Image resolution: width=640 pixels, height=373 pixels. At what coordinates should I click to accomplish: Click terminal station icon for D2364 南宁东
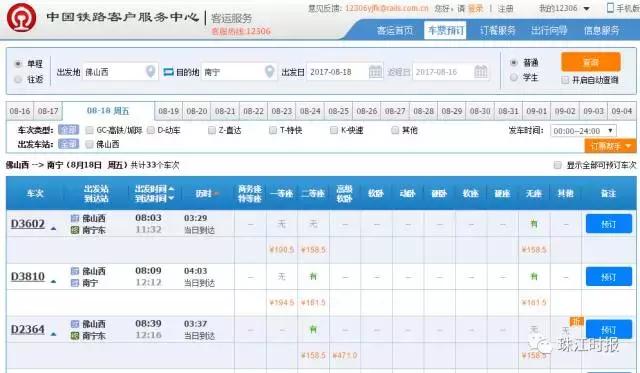75,336
